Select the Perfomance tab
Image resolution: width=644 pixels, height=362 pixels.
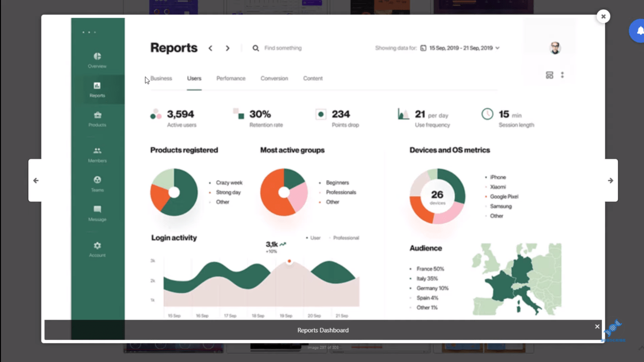(231, 79)
